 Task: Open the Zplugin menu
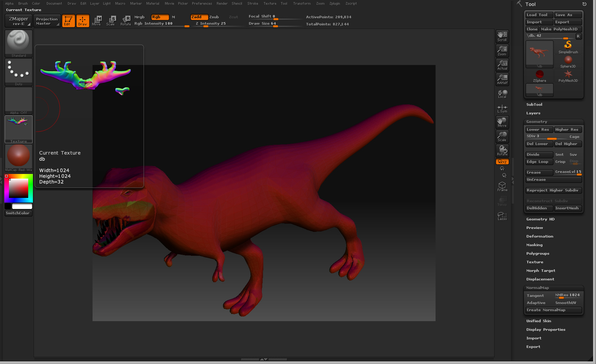(x=334, y=4)
